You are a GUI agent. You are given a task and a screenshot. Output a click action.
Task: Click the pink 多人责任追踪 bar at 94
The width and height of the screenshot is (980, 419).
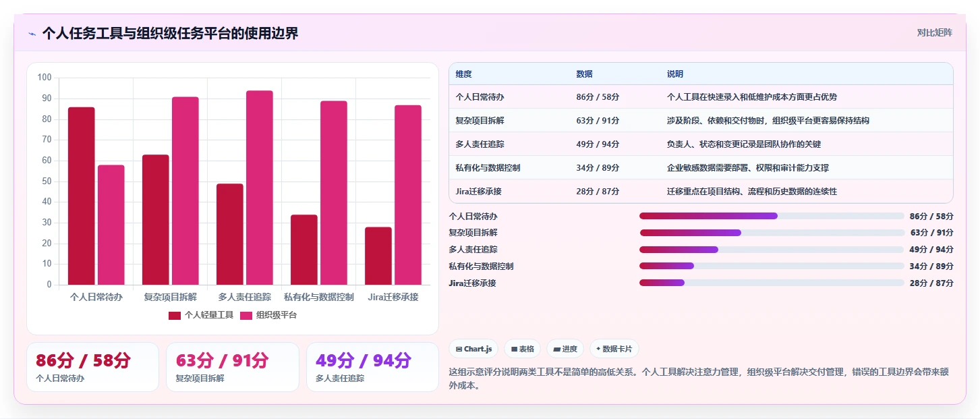click(260, 188)
